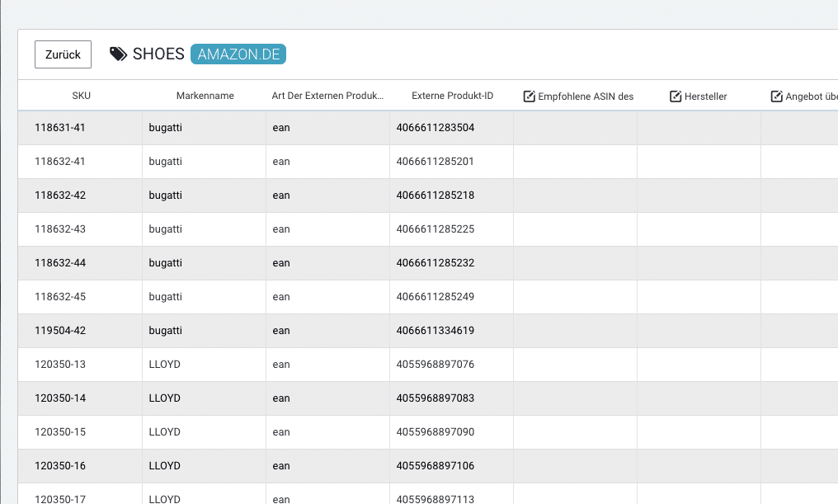
Task: Click empty Empfohlene ASIN cell for 118632-44
Action: coord(575,263)
